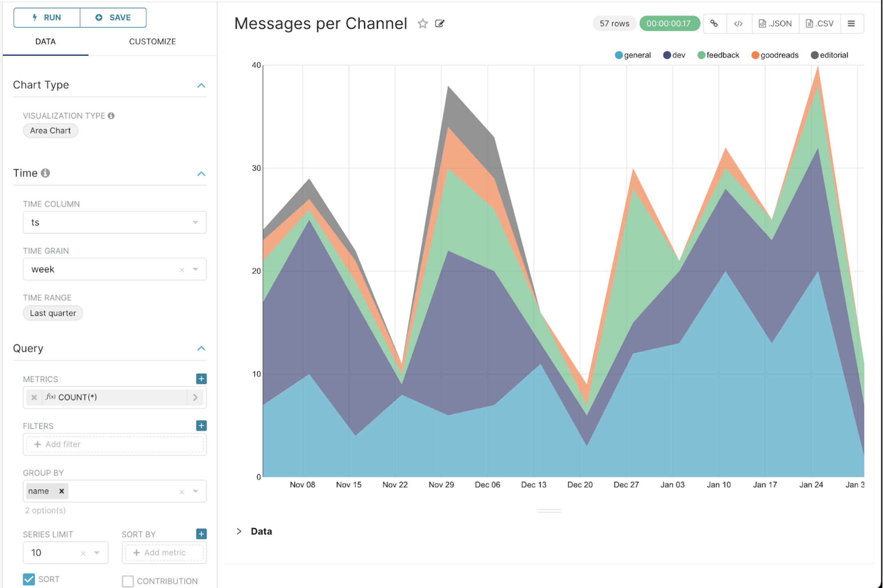Image resolution: width=883 pixels, height=588 pixels.
Task: Remove the COUNT(*) metric with its x
Action: pyautogui.click(x=34, y=397)
